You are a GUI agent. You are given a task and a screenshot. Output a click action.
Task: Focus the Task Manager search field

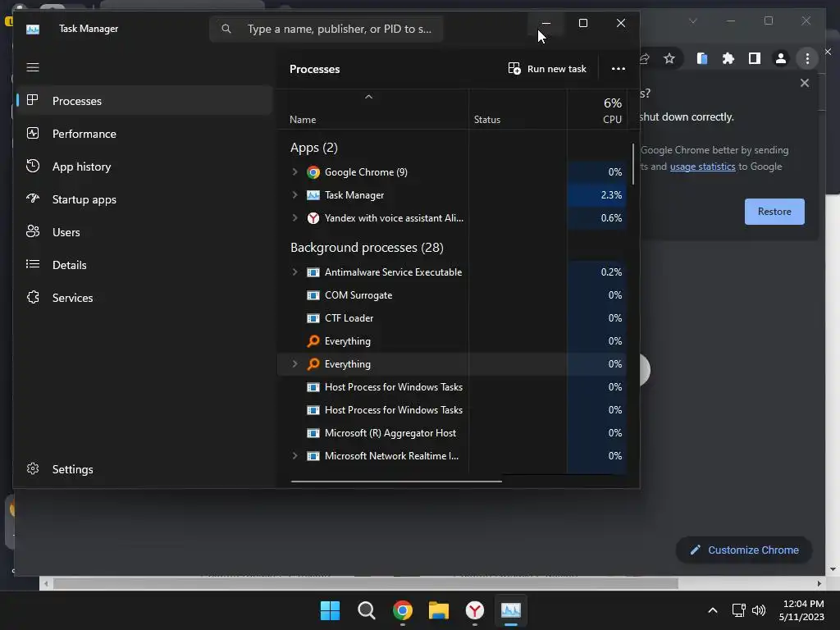[x=326, y=29]
